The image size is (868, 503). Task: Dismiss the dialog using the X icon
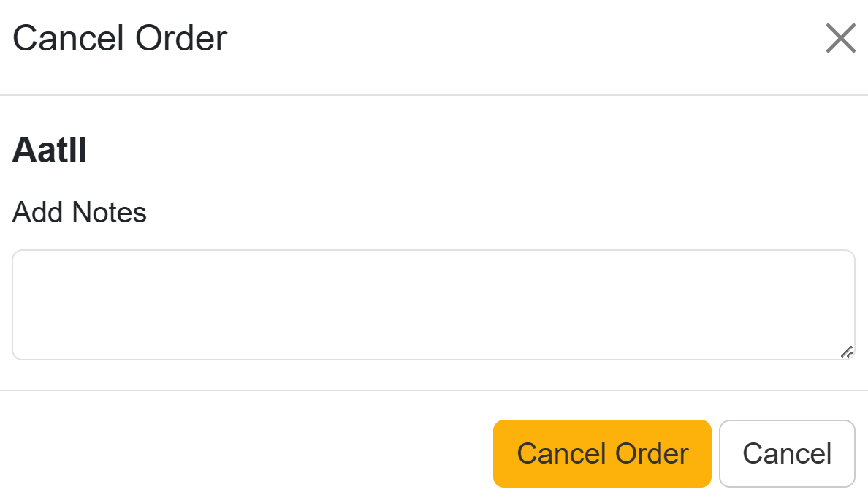840,38
